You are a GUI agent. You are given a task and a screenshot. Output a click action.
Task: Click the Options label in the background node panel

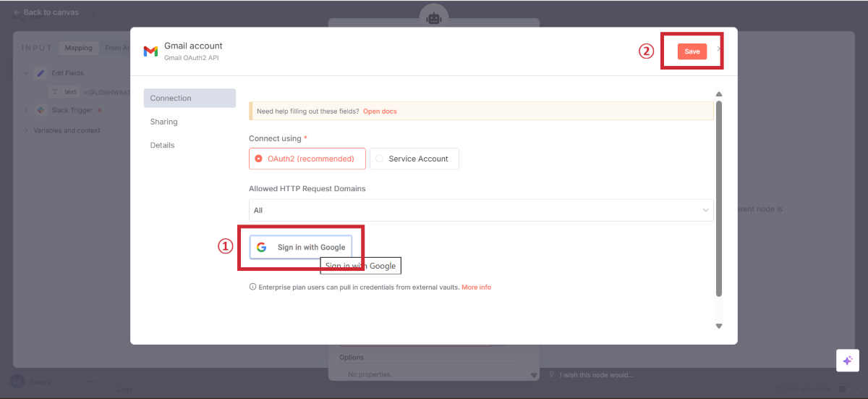pos(352,357)
